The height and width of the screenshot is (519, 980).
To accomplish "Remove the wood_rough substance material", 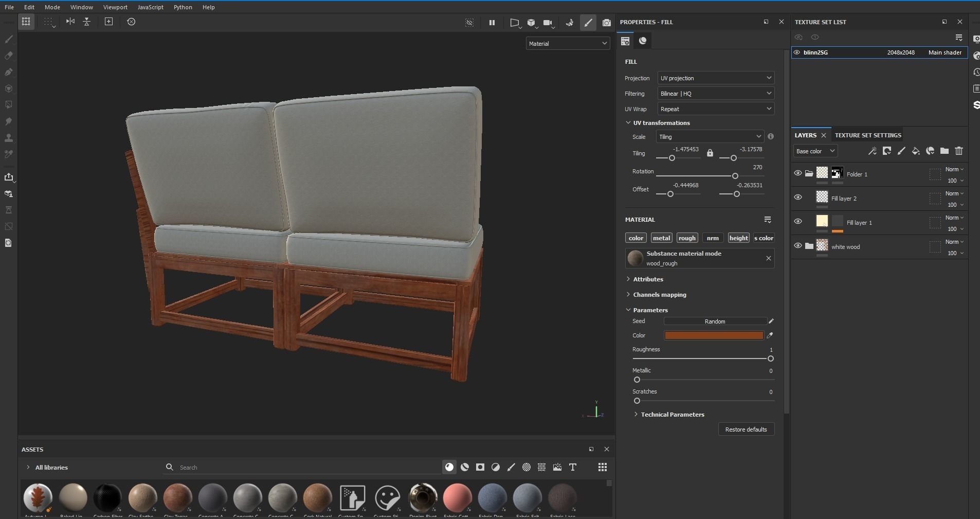I will point(769,258).
